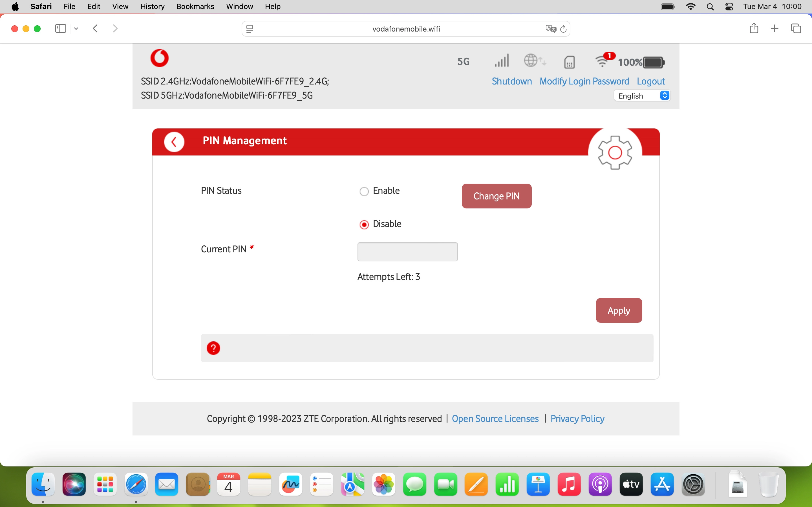The image size is (812, 507).
Task: Click the Modify Login Password link
Action: pos(584,81)
